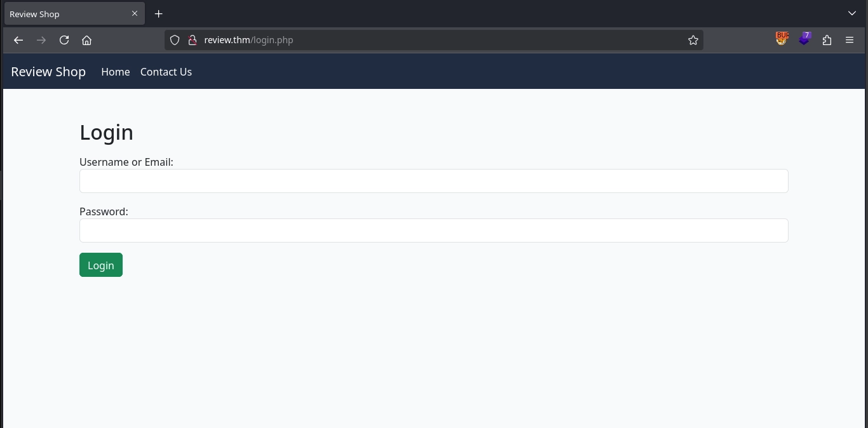Click the Review Shop brand link
The width and height of the screenshot is (868, 428).
click(48, 72)
